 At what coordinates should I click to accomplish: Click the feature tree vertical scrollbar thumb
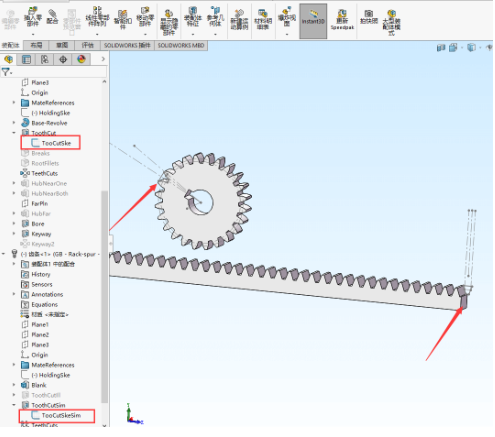pos(104,297)
